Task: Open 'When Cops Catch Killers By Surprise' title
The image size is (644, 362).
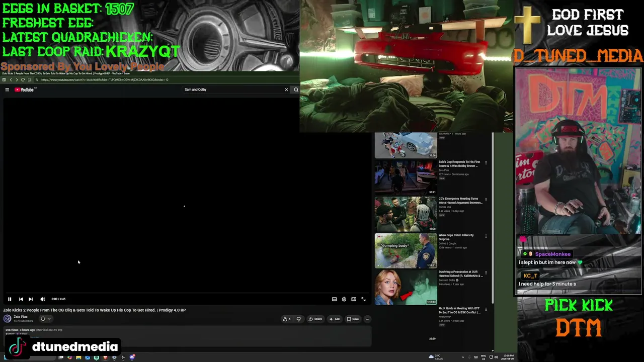Action: 456,237
